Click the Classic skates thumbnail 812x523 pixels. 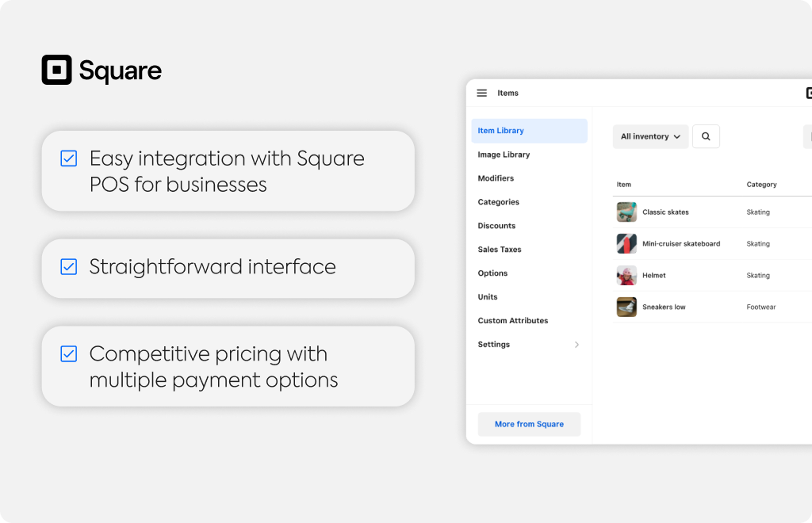pyautogui.click(x=626, y=212)
